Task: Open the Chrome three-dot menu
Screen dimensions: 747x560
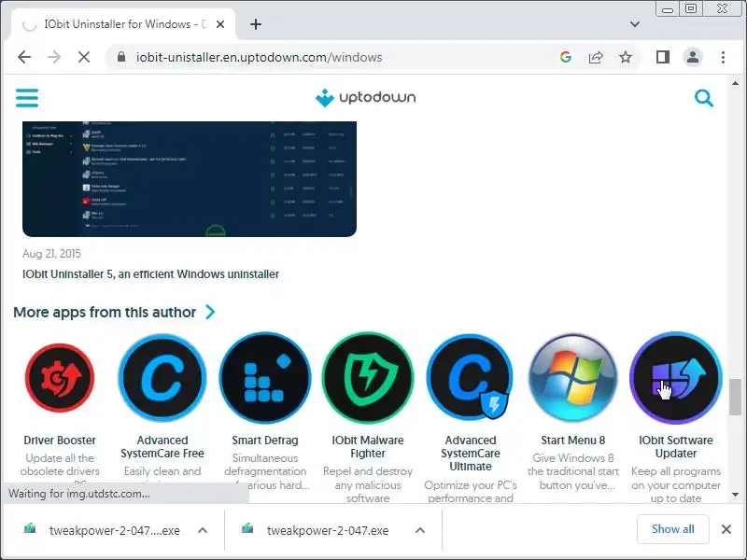Action: pyautogui.click(x=723, y=57)
